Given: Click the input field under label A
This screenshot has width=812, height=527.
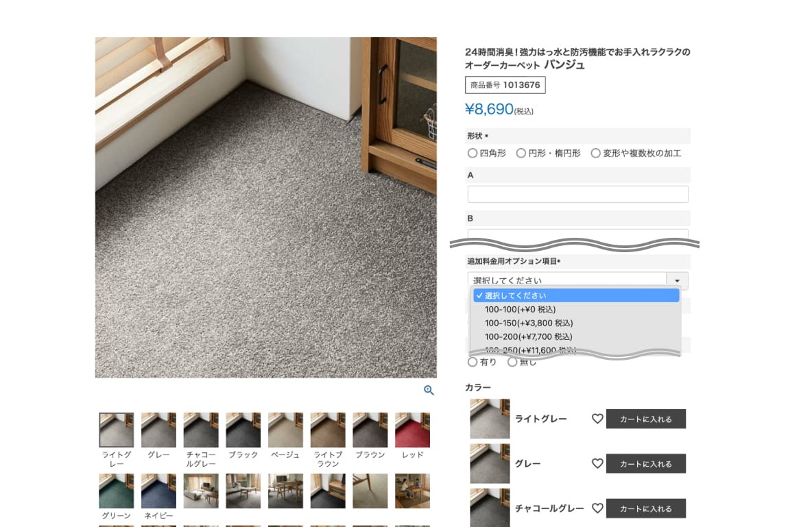Looking at the screenshot, I should click(x=577, y=195).
